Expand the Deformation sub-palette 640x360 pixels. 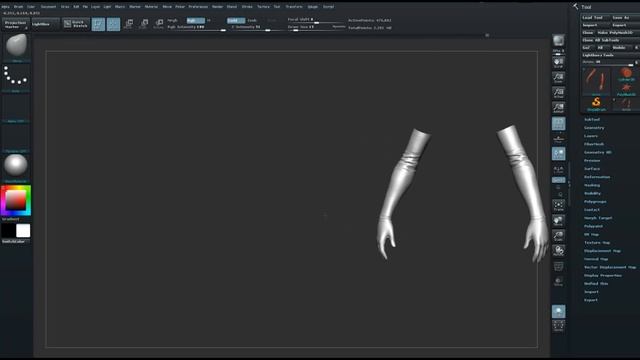pyautogui.click(x=597, y=177)
